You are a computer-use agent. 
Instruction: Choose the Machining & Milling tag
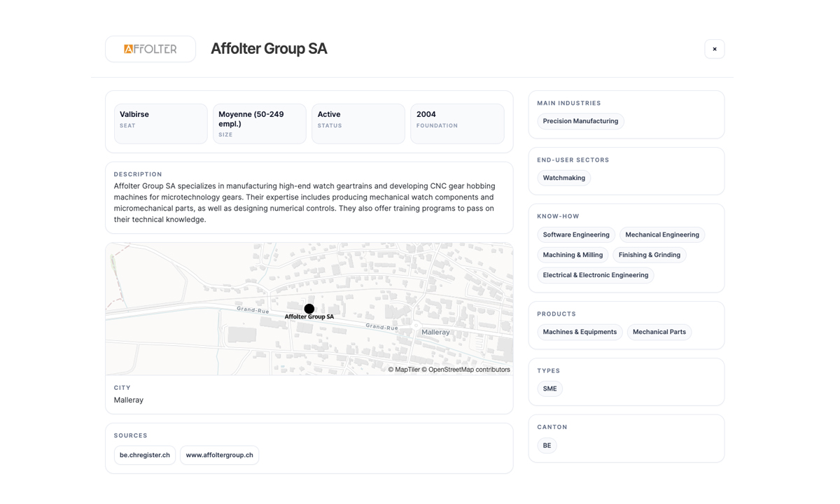click(x=573, y=255)
